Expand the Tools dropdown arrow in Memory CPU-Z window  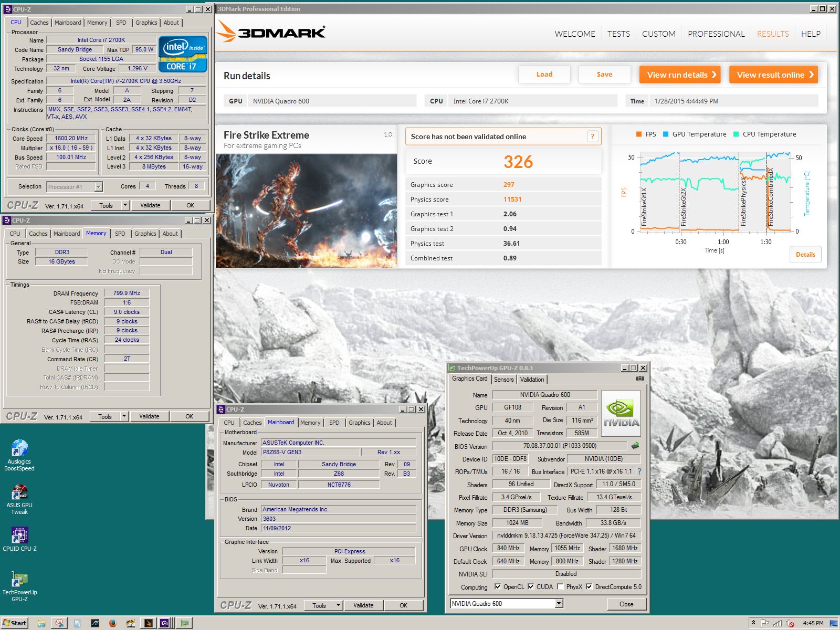point(124,416)
